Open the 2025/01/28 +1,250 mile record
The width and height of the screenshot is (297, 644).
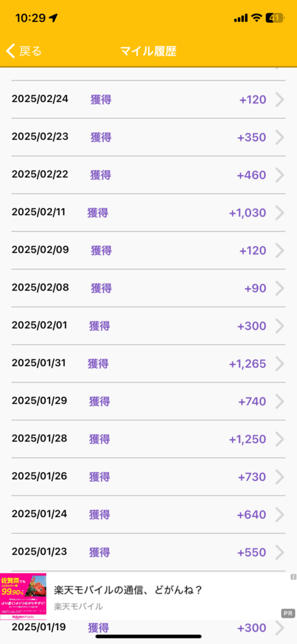pyautogui.click(x=148, y=439)
